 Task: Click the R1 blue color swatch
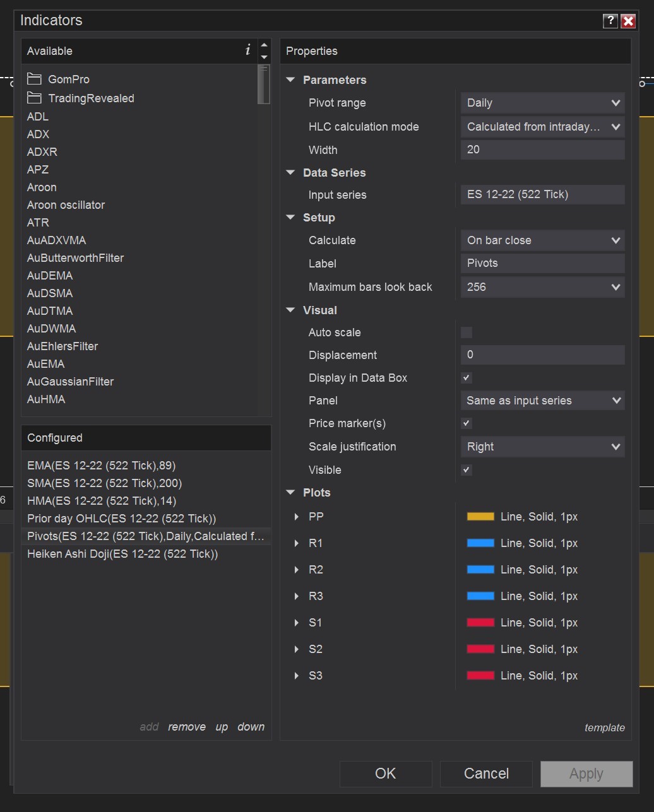[480, 543]
